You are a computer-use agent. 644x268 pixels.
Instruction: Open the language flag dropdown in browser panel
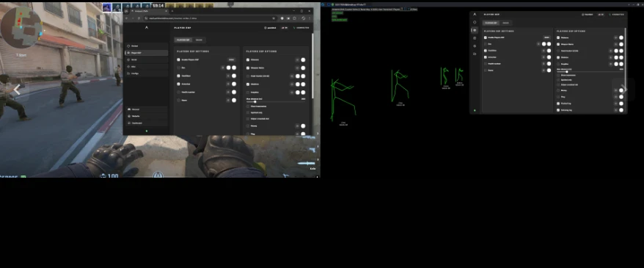[x=284, y=28]
